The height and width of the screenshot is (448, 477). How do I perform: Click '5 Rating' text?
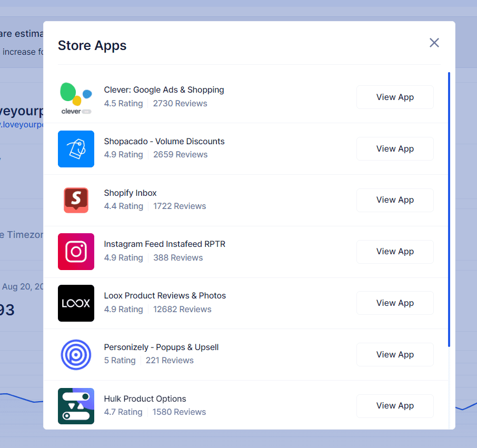click(x=120, y=361)
